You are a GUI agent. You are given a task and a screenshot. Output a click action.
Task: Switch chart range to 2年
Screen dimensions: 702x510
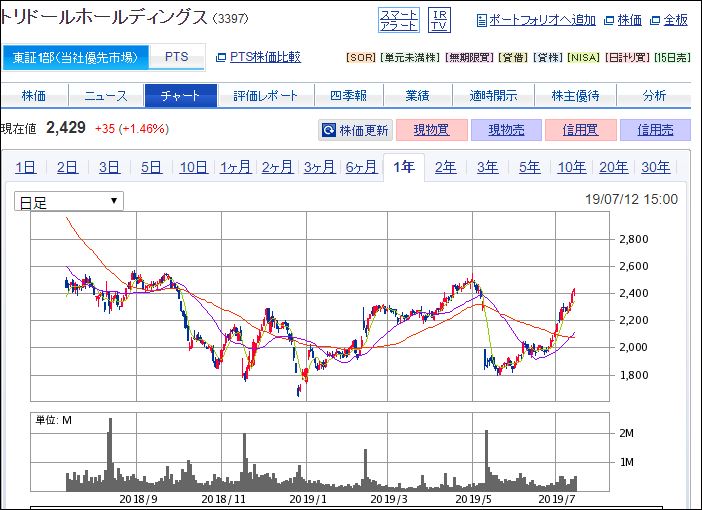446,167
